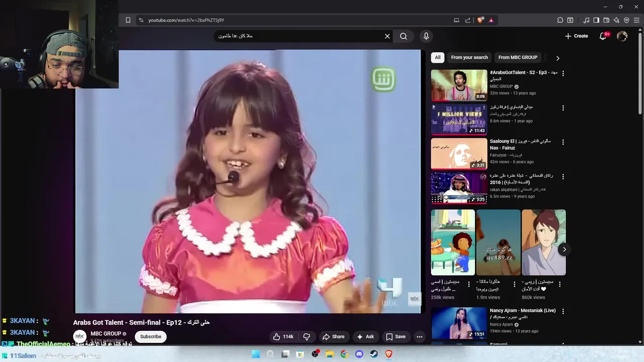Open YouTube notifications bell
Screen dimensions: 644x362
[603, 36]
